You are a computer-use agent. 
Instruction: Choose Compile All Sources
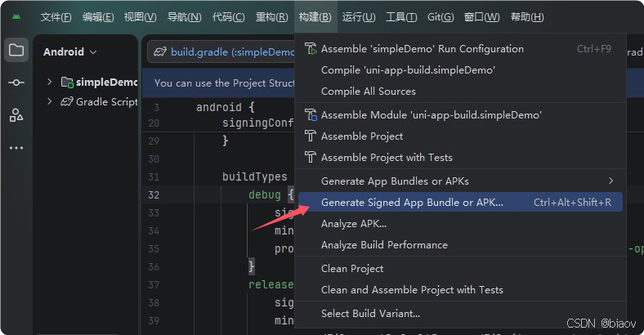[x=460, y=92]
